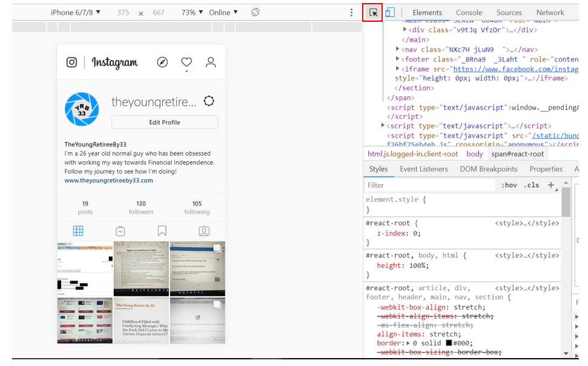588x366 pixels.
Task: Expand the div class v9tJq VfzDr node
Action: [x=405, y=29]
